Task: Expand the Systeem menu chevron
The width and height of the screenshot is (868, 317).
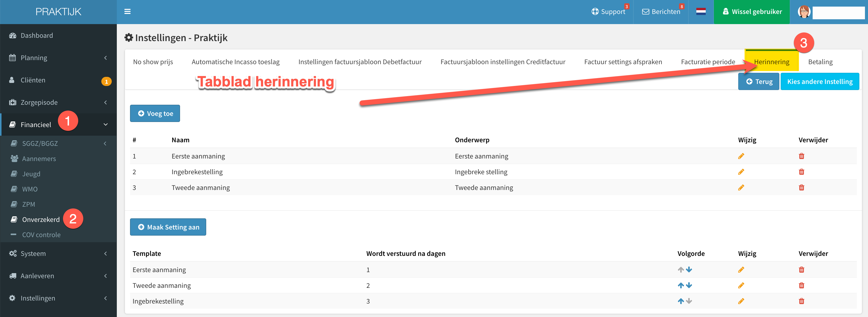Action: [105, 253]
